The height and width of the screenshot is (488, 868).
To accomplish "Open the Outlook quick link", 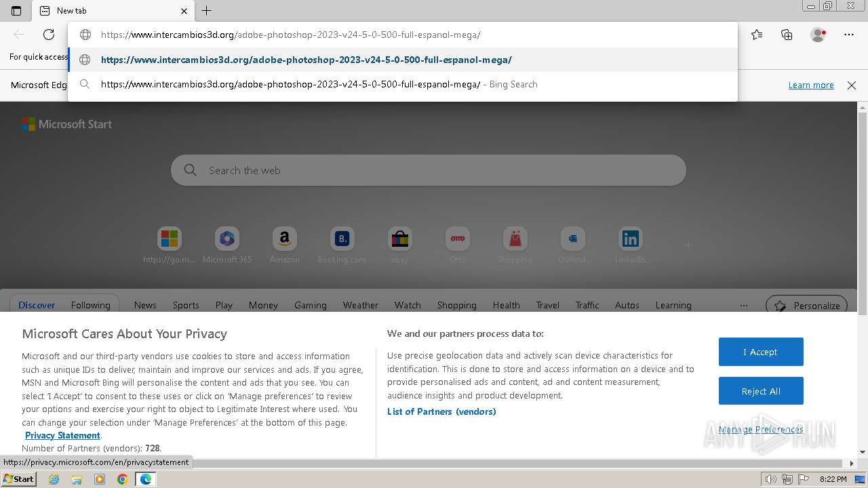I will 572,245.
